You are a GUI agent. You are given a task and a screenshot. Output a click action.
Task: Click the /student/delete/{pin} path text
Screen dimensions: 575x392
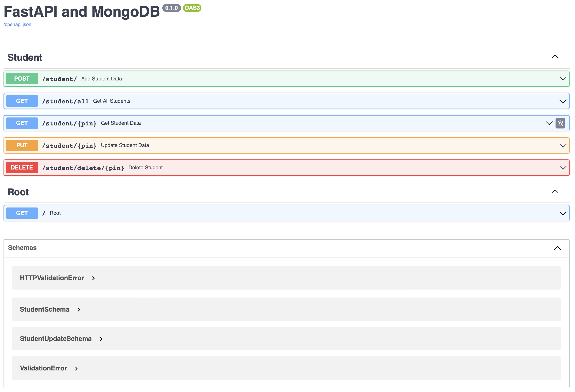[83, 168]
